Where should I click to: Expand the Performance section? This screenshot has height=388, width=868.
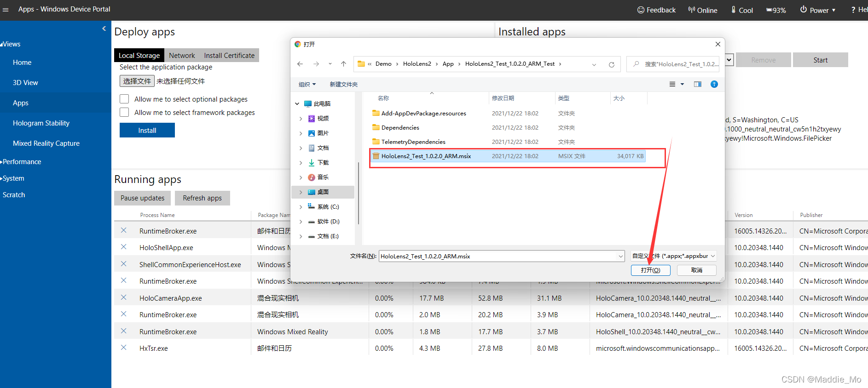[22, 162]
